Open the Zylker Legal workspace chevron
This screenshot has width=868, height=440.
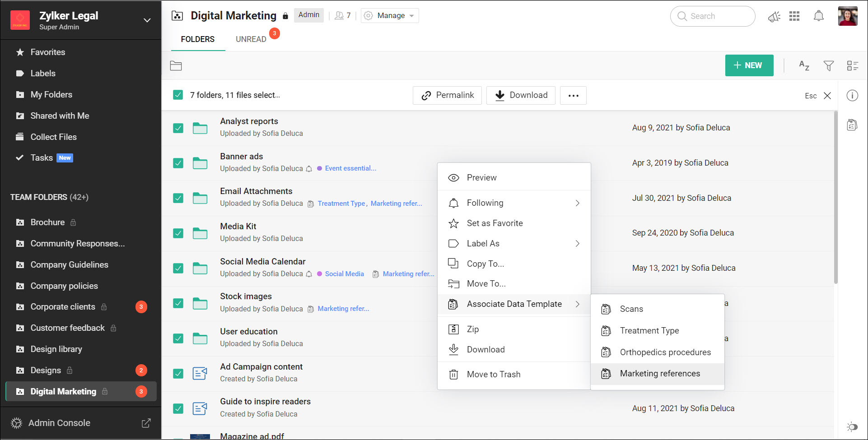pos(147,20)
